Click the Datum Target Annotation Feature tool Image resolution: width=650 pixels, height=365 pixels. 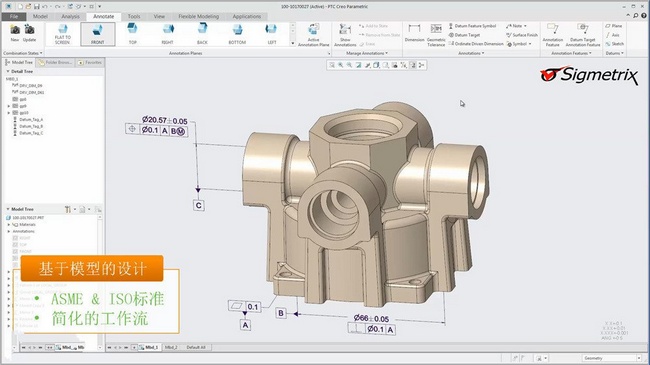pyautogui.click(x=583, y=34)
